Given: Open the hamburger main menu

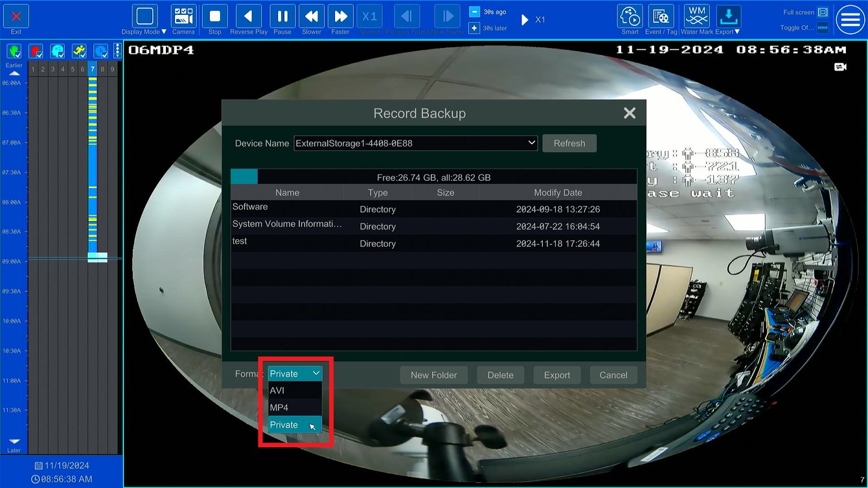Looking at the screenshot, I should (x=850, y=19).
